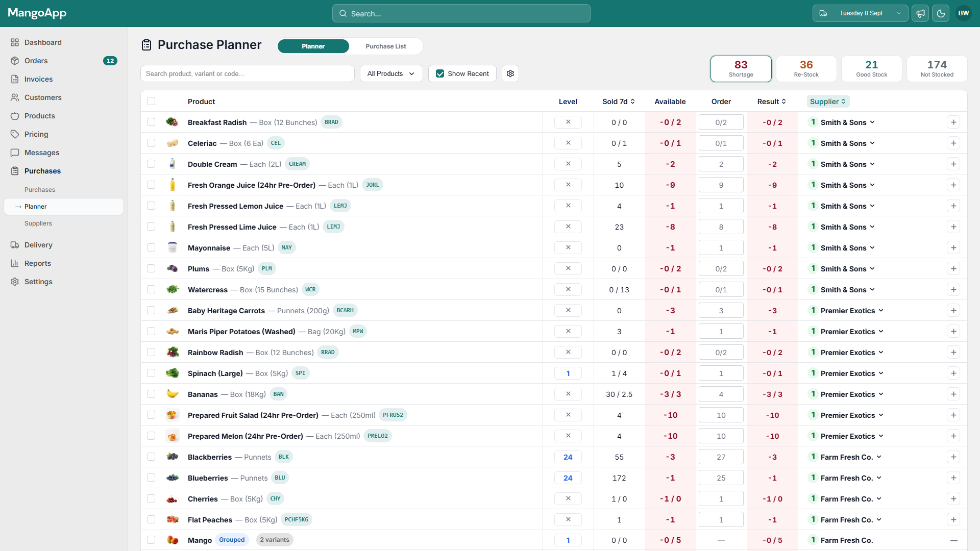The width and height of the screenshot is (980, 551).
Task: Click the plus icon for Breakfast Radish
Action: [x=953, y=122]
